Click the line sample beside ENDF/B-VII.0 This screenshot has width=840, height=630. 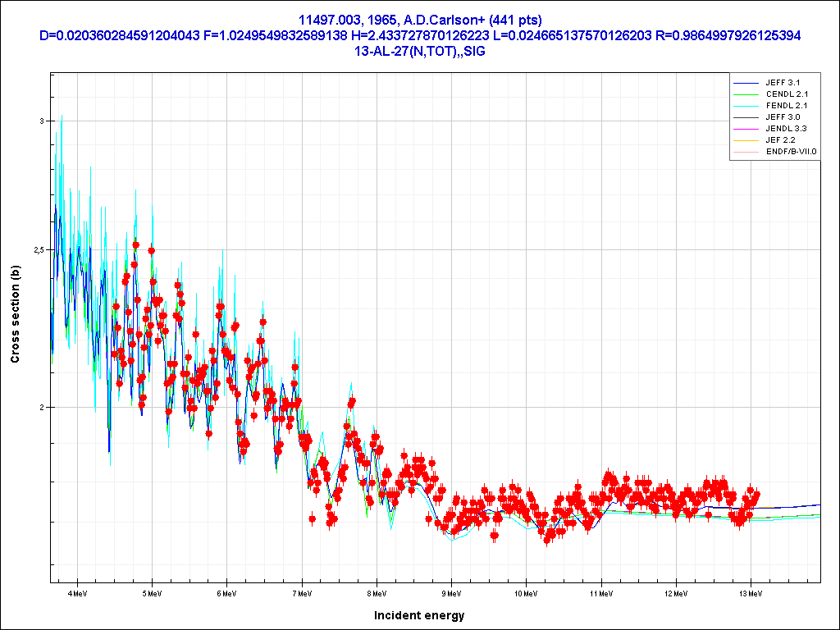745,152
